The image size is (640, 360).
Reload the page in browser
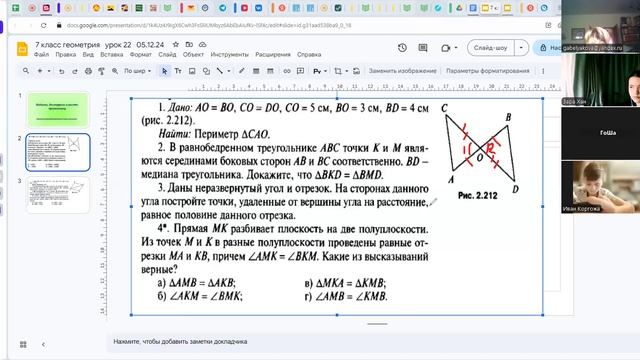coord(44,25)
